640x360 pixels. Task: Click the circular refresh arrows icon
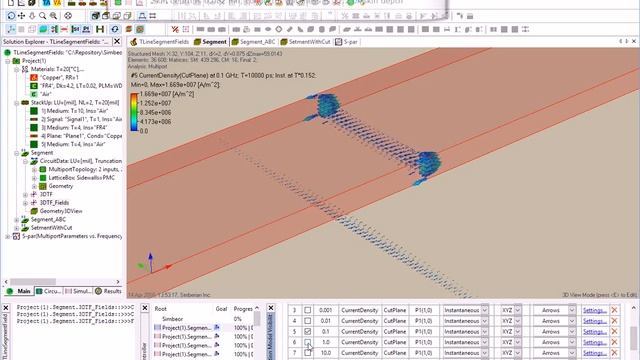pyautogui.click(x=115, y=29)
